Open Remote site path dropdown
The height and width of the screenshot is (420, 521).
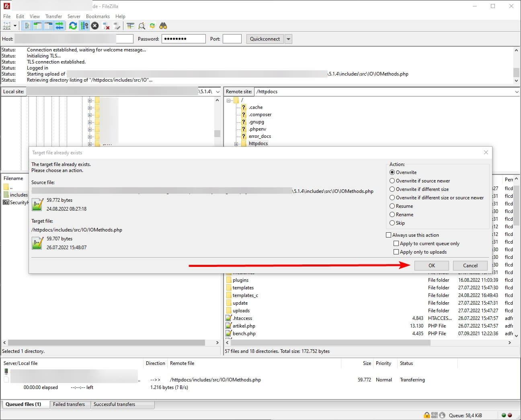(517, 92)
